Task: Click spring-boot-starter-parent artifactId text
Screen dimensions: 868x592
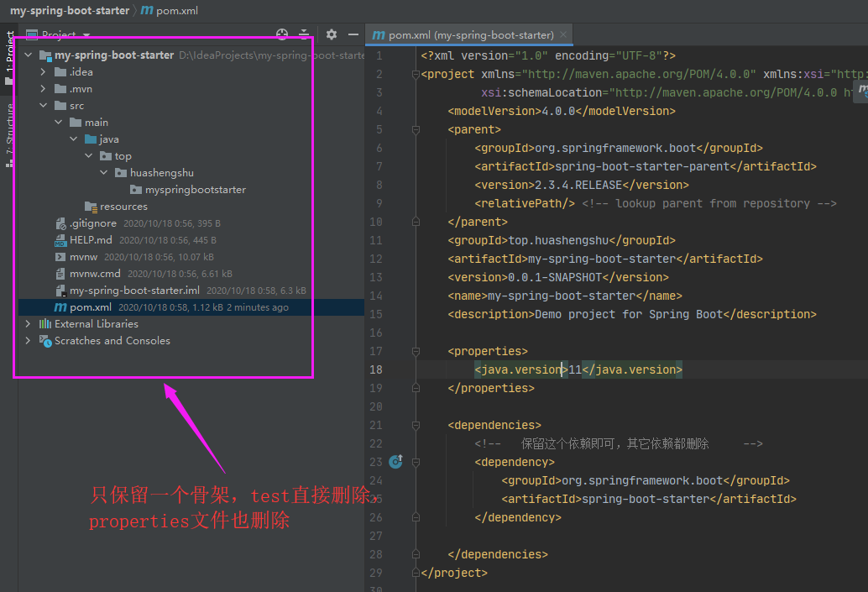Action: [642, 167]
